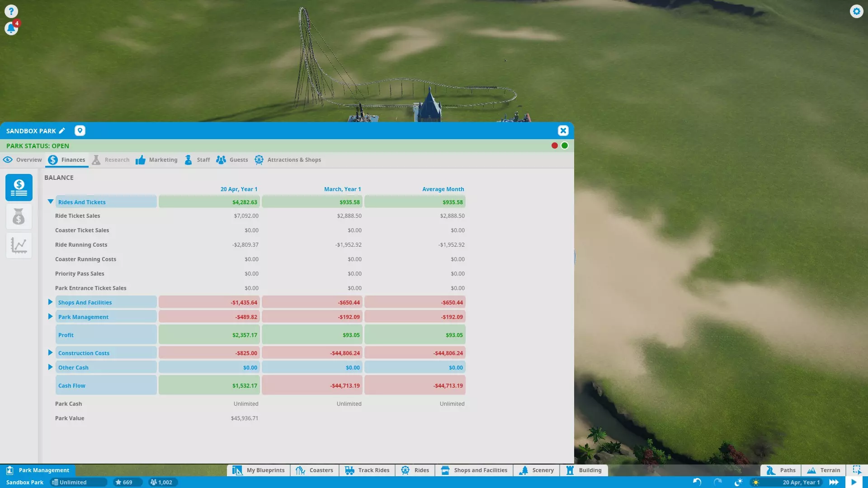Open the loans money bag sidebar icon
This screenshot has height=488, width=868.
tap(19, 216)
